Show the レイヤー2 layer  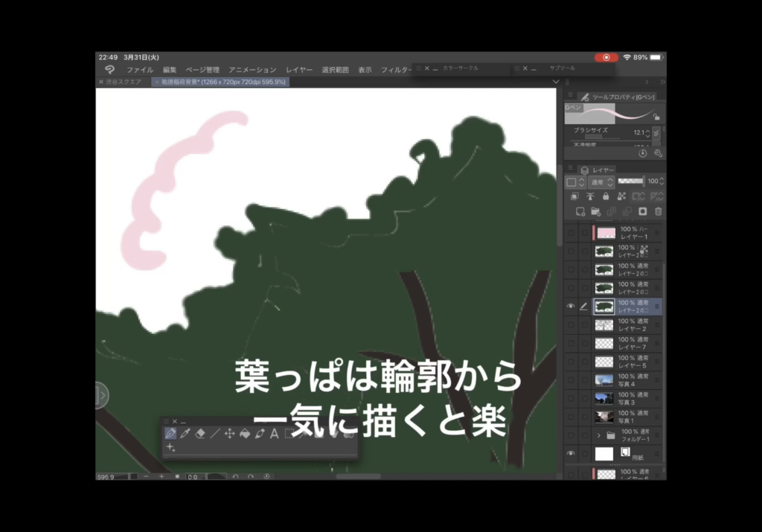click(x=571, y=324)
